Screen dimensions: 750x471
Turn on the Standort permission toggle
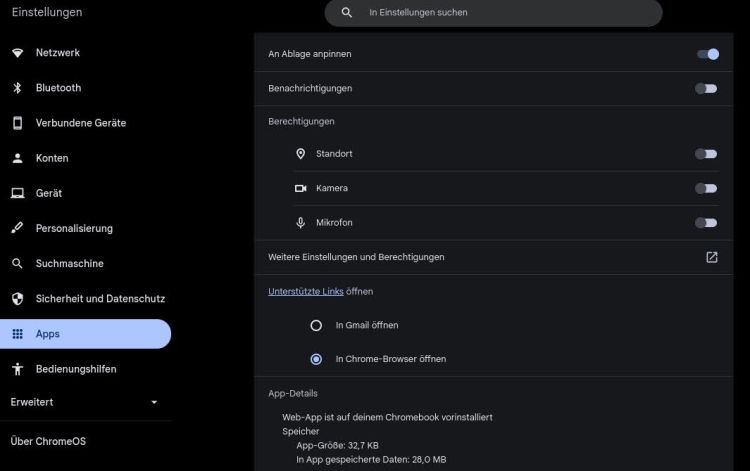(706, 154)
